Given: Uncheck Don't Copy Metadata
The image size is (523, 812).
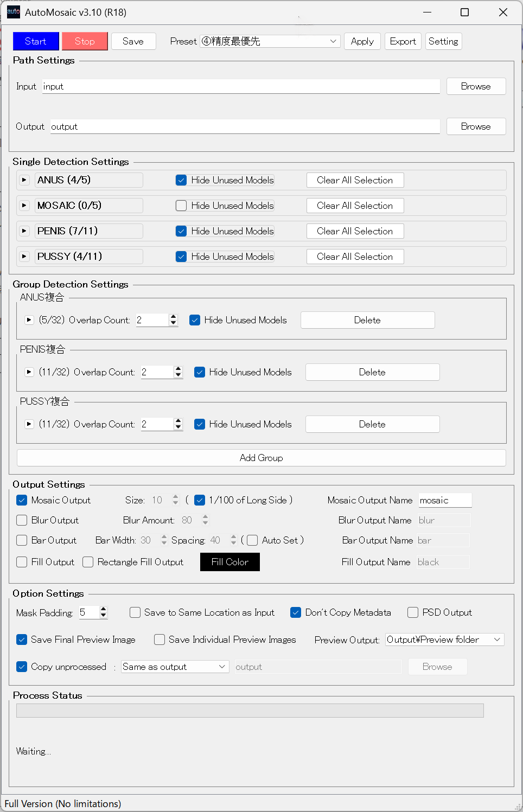Looking at the screenshot, I should [x=296, y=612].
